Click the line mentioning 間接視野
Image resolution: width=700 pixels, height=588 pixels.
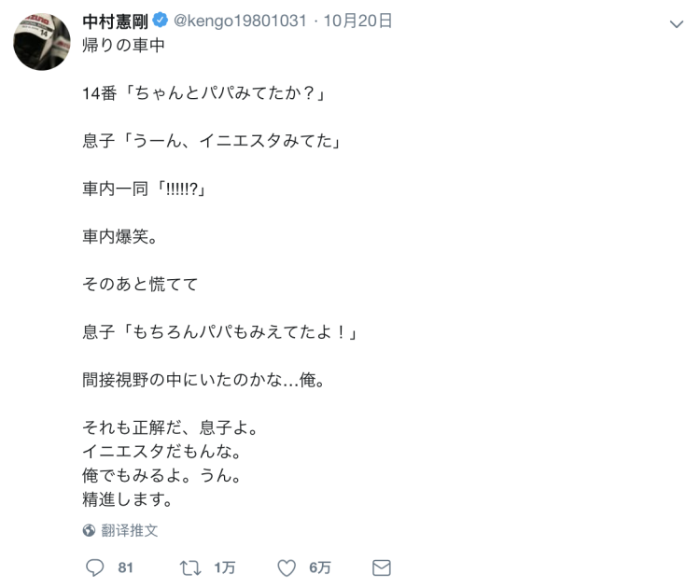pos(204,380)
